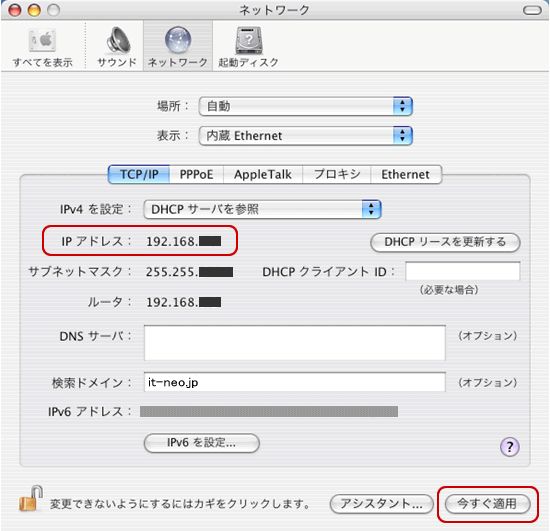Click the 今すぐ適用 (Apply Now) button
The image size is (550, 531).
pos(487,504)
